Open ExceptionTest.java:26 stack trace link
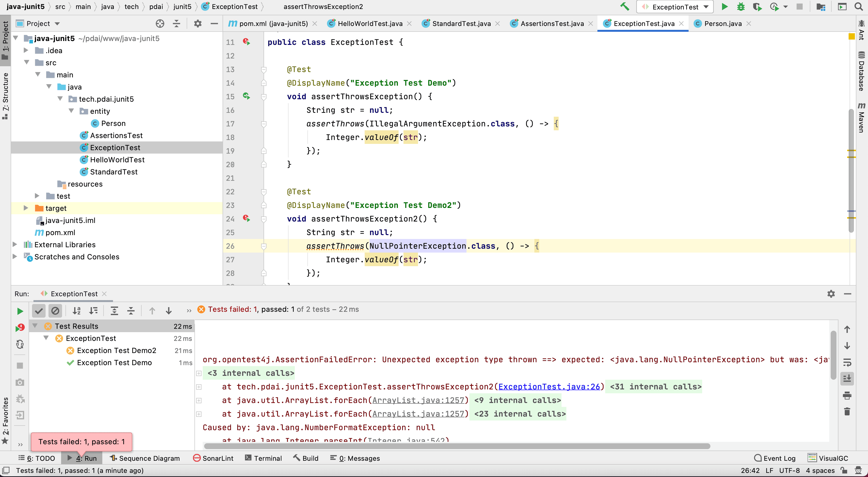 [x=549, y=387]
